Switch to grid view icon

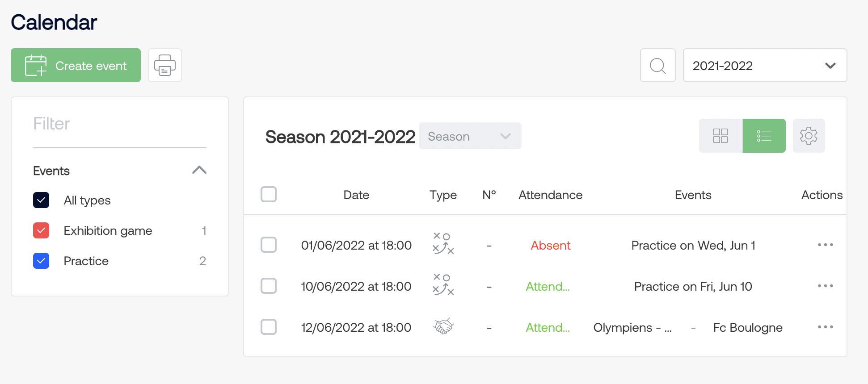[721, 136]
